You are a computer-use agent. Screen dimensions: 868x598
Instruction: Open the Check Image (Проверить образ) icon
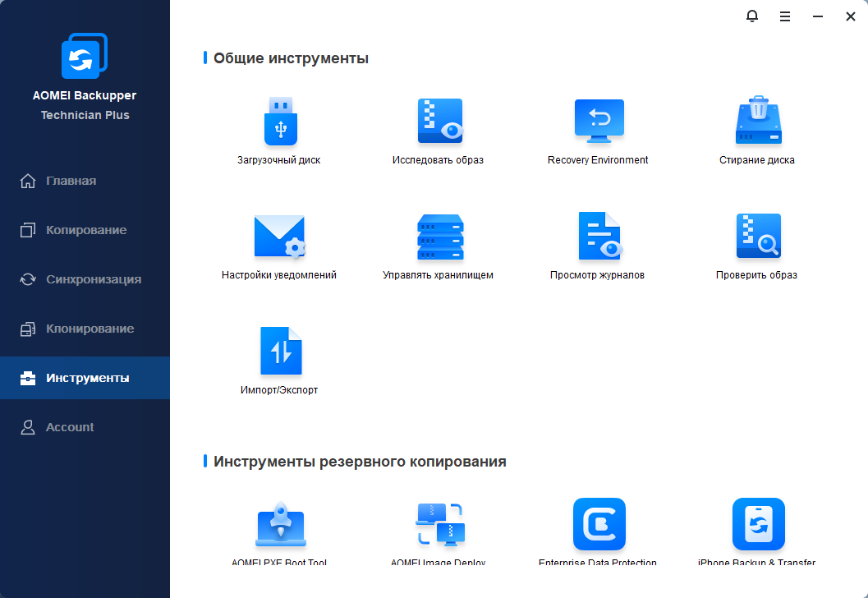(x=759, y=236)
